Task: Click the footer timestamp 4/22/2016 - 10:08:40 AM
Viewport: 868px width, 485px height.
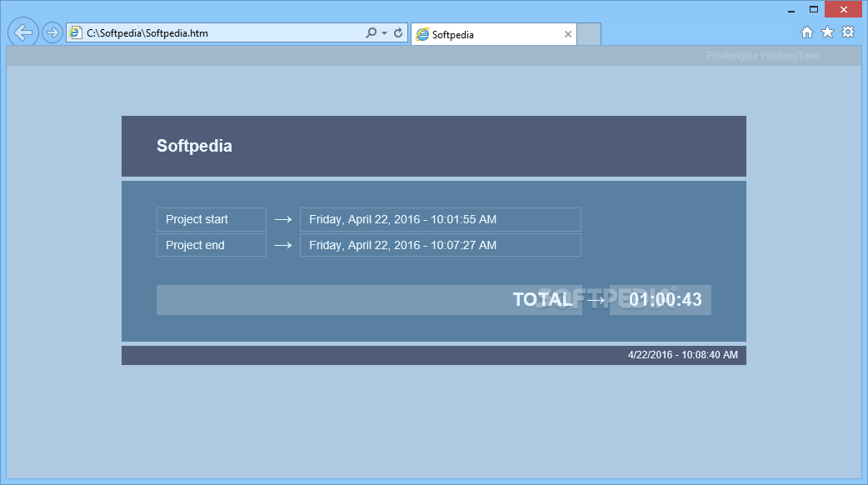Action: coord(682,355)
